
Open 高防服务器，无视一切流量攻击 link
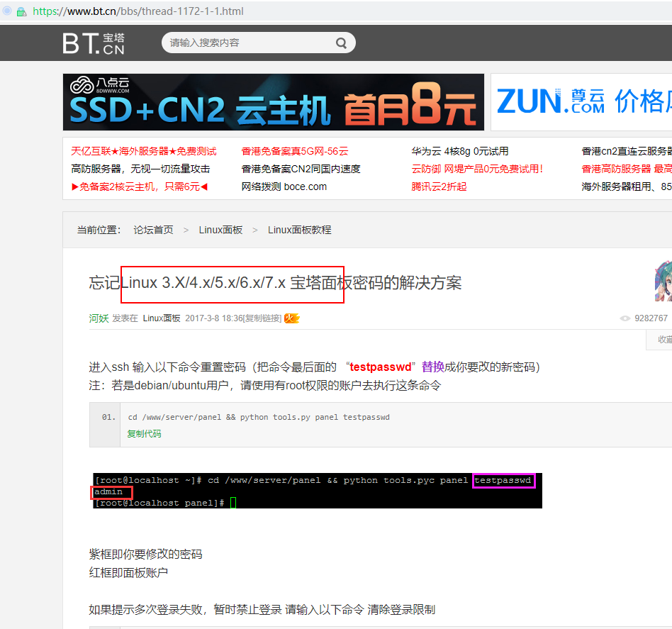point(140,169)
